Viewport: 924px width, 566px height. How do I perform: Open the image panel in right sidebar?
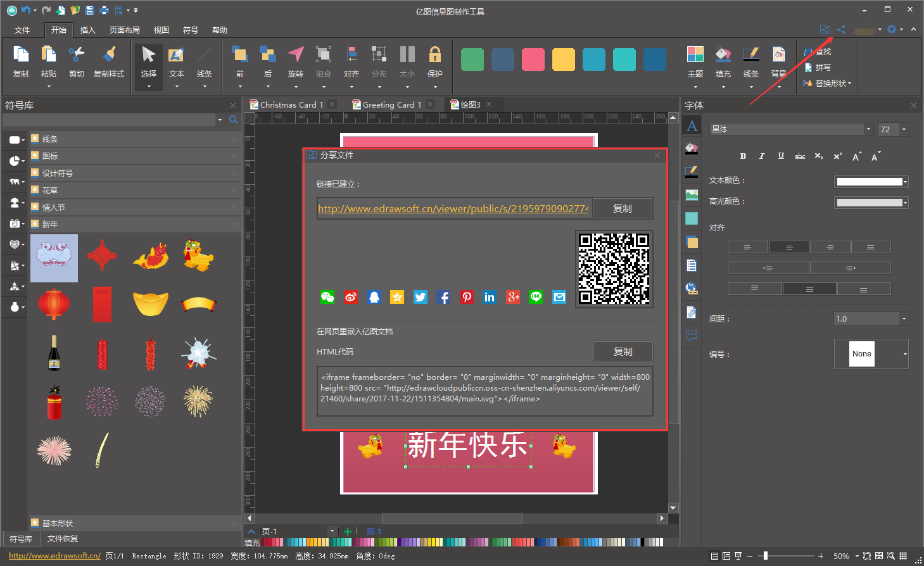click(x=692, y=195)
